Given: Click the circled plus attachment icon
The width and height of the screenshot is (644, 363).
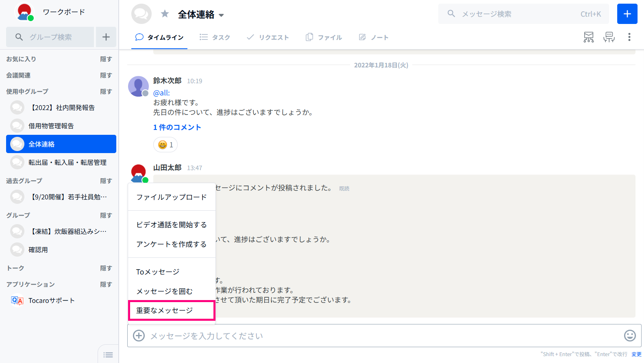Looking at the screenshot, I should [x=139, y=336].
